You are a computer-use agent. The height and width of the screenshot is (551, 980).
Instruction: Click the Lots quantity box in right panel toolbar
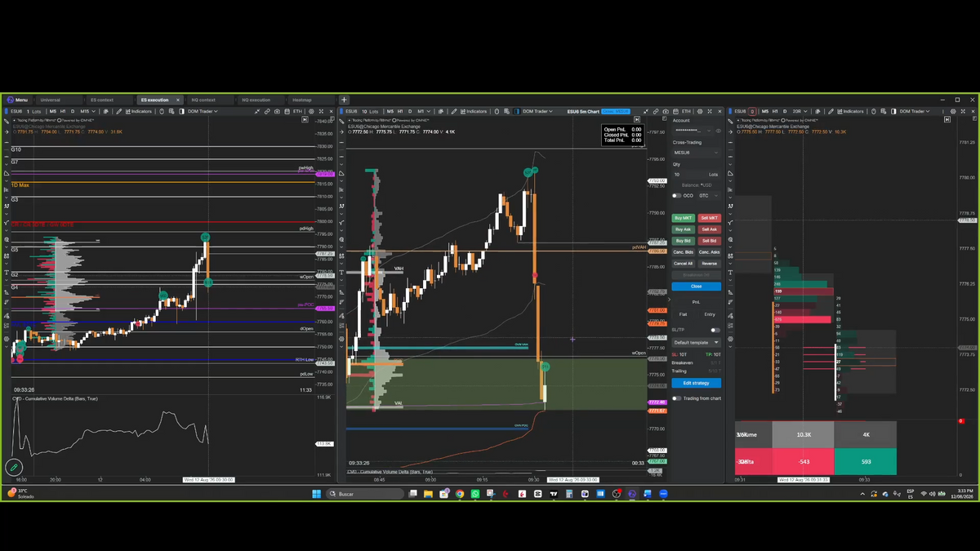(752, 111)
